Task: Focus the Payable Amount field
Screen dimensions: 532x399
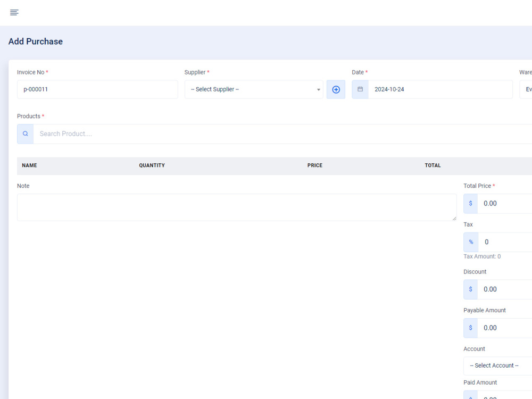Action: click(505, 328)
